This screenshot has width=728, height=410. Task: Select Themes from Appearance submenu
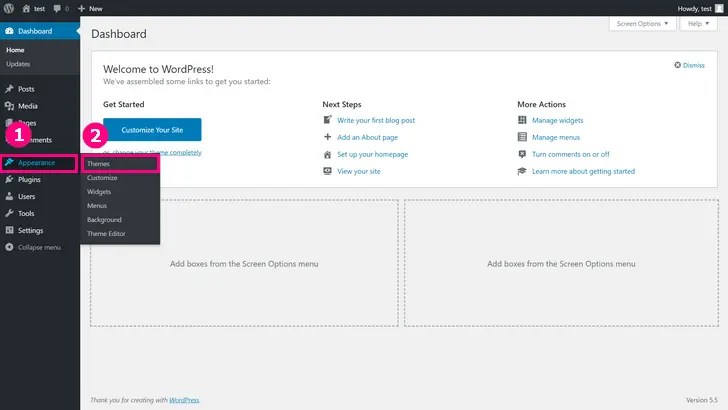pyautogui.click(x=120, y=163)
